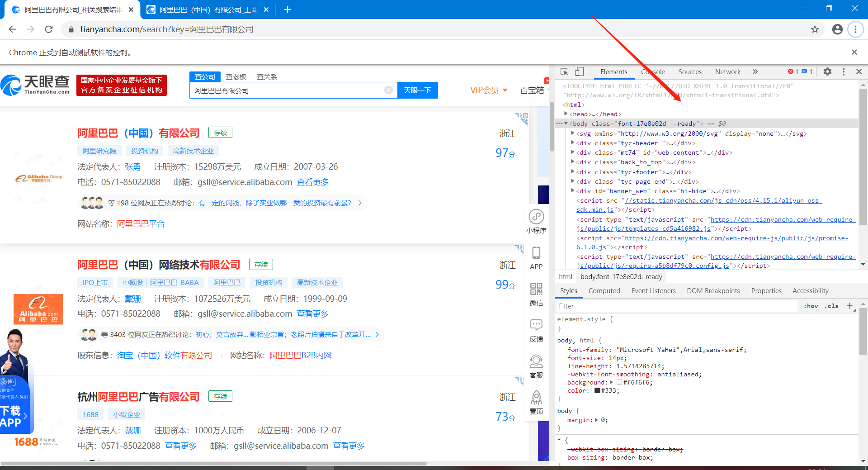Click the Alibaba.com company logo thumbnail
This screenshot has width=868, height=470.
click(x=38, y=309)
